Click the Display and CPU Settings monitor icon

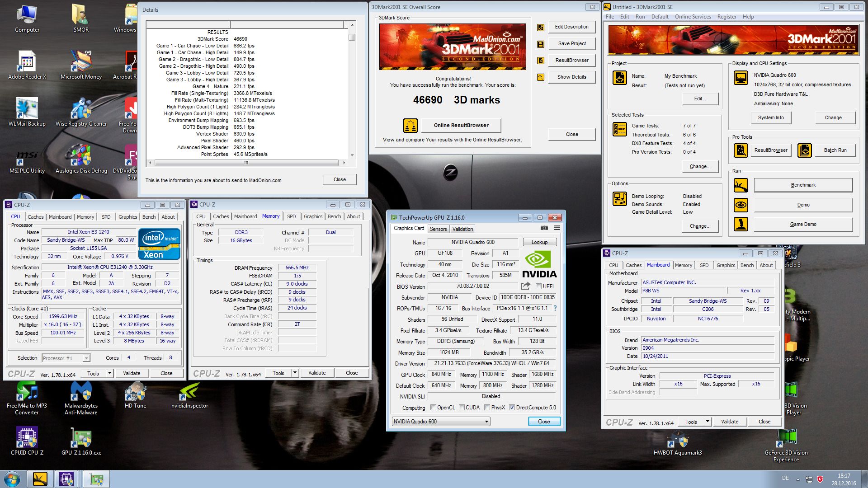click(x=741, y=78)
